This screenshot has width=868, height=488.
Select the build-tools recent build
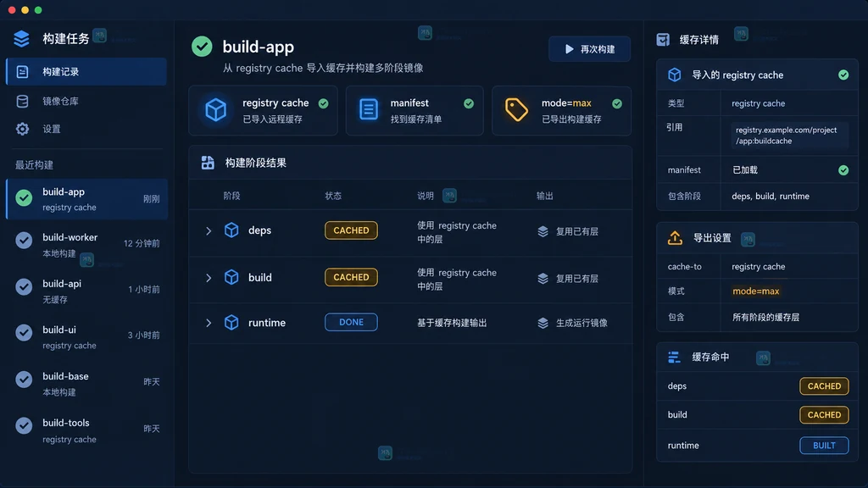point(87,430)
